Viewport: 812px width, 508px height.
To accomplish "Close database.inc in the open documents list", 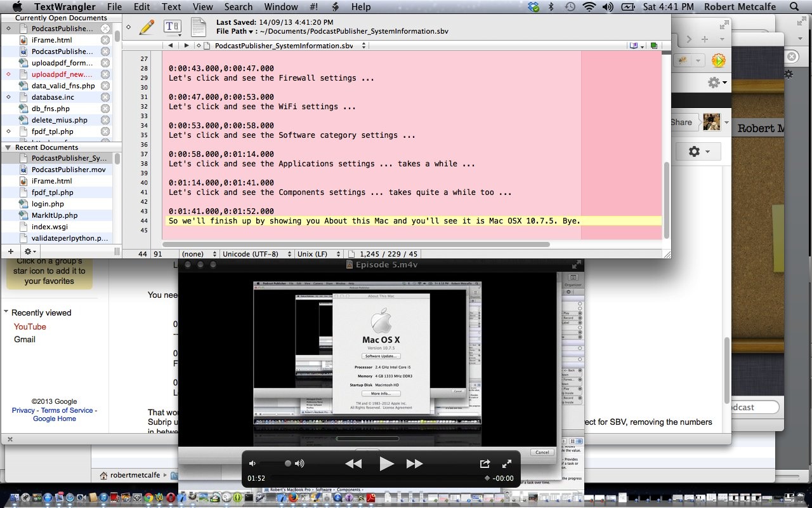I will tap(105, 97).
